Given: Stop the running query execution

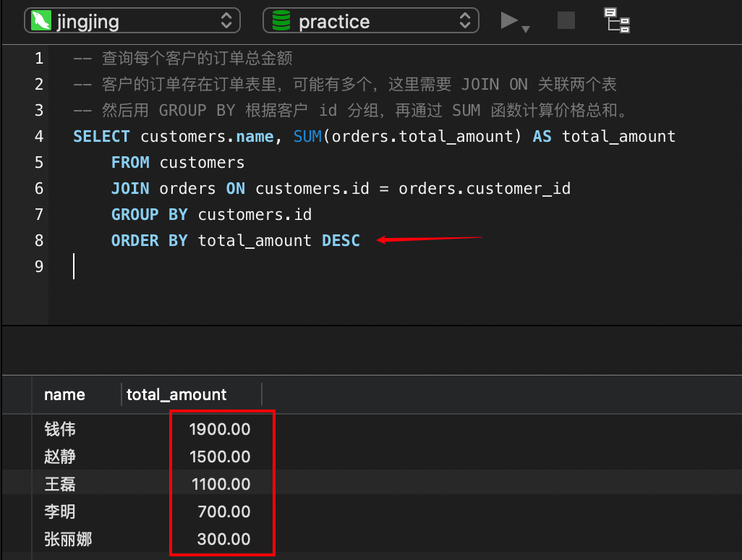Looking at the screenshot, I should click(x=566, y=20).
